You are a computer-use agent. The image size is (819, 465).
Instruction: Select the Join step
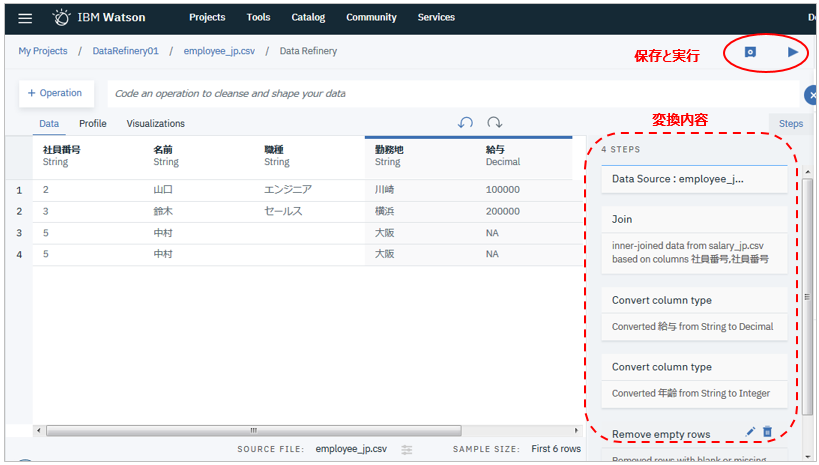coord(694,240)
